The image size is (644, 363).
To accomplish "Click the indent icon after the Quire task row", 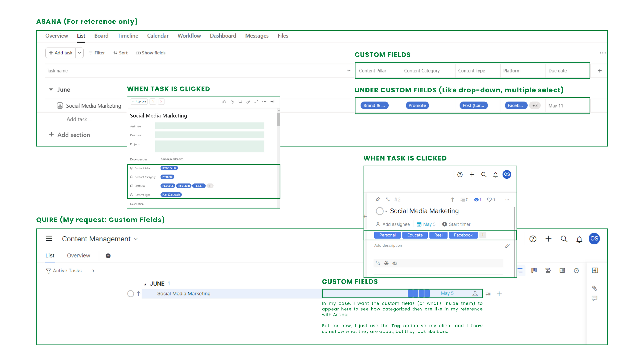I will pyautogui.click(x=488, y=294).
